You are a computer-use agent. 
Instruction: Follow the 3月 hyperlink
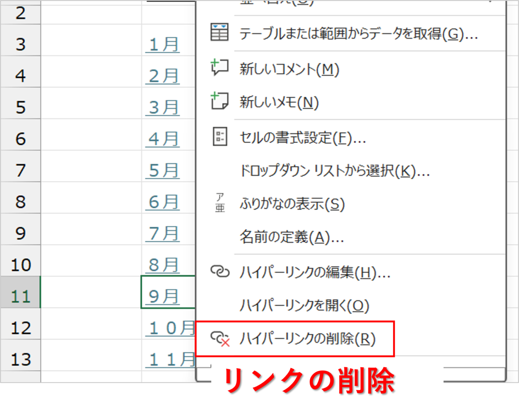pyautogui.click(x=163, y=108)
